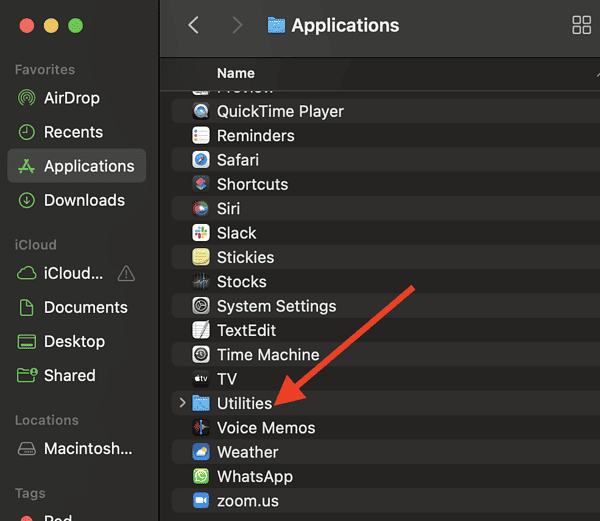
Task: Expand the Utilities folder disclosure arrow
Action: (182, 403)
